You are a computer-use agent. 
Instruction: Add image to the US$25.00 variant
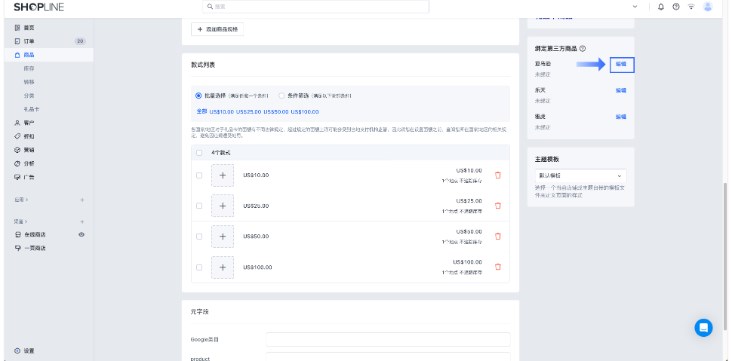tap(222, 206)
